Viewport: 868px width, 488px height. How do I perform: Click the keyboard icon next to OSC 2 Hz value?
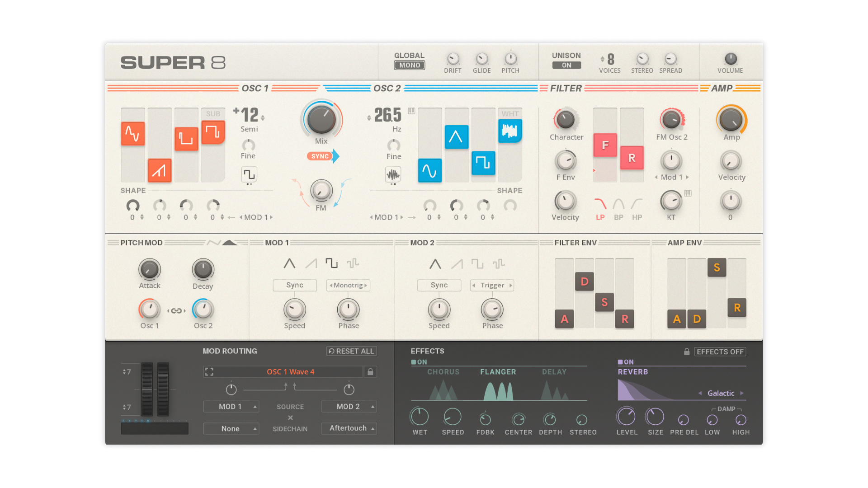click(411, 111)
